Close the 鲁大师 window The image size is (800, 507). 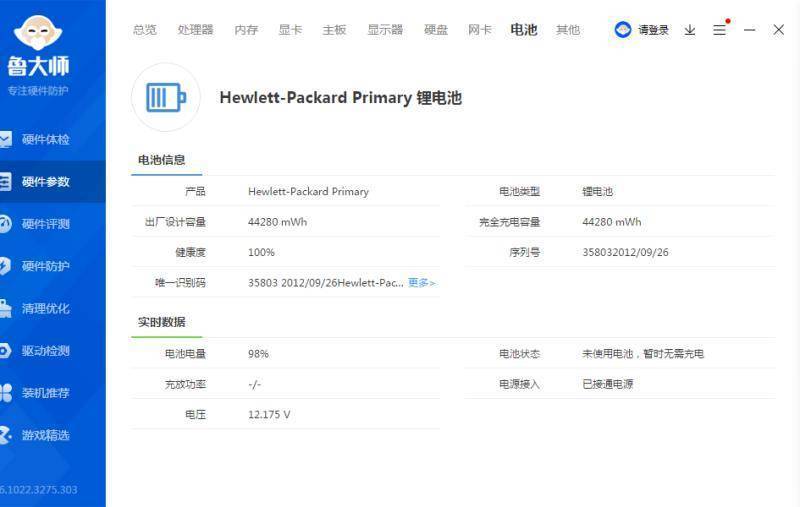[x=779, y=30]
